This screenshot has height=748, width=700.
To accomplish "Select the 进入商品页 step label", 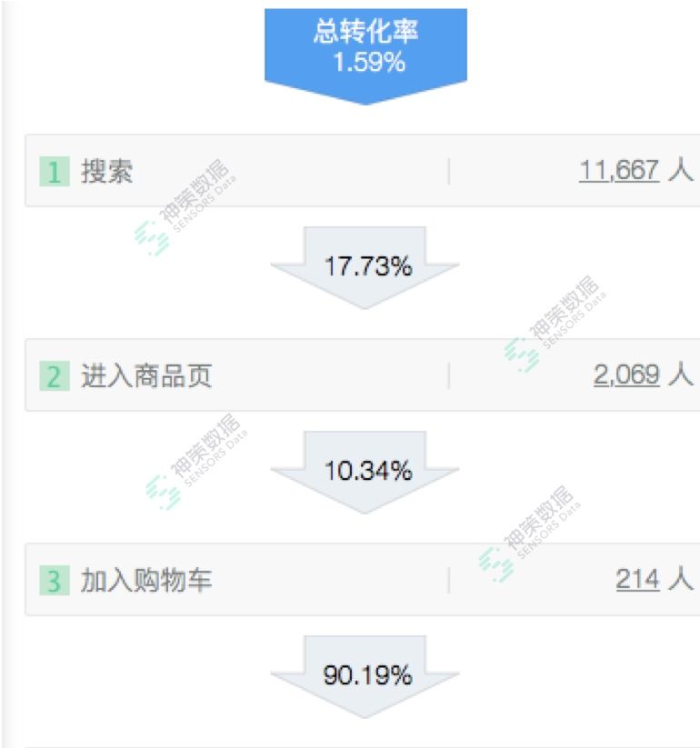I will pos(146,376).
